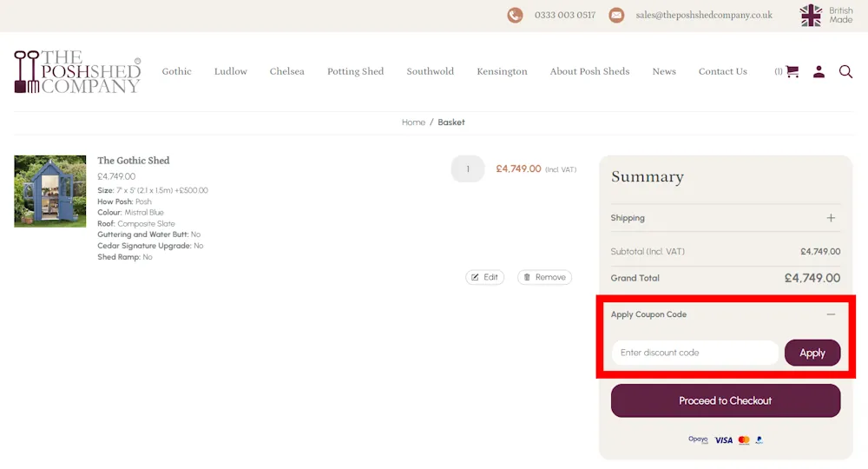Click the Basket breadcrumb text
The height and width of the screenshot is (469, 868).
[451, 122]
